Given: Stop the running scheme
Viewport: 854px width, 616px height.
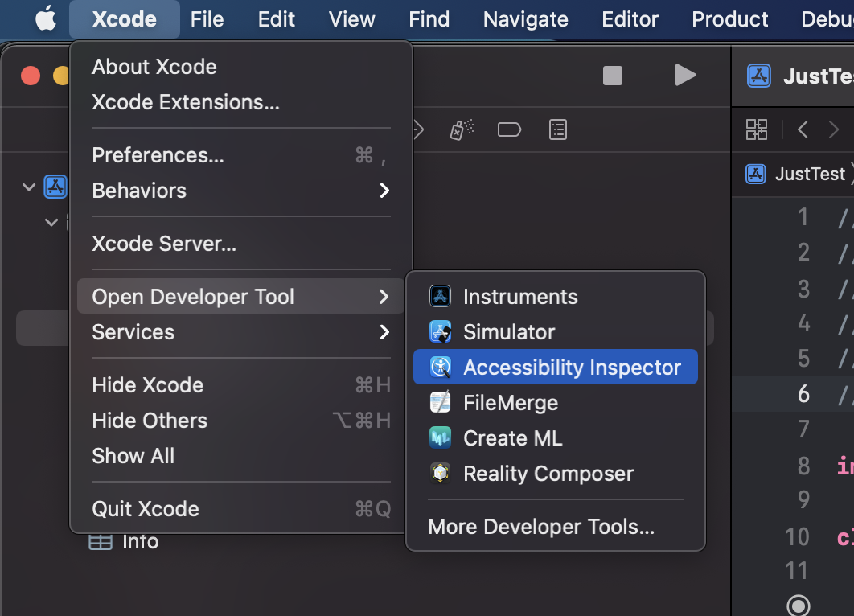Looking at the screenshot, I should [x=613, y=76].
